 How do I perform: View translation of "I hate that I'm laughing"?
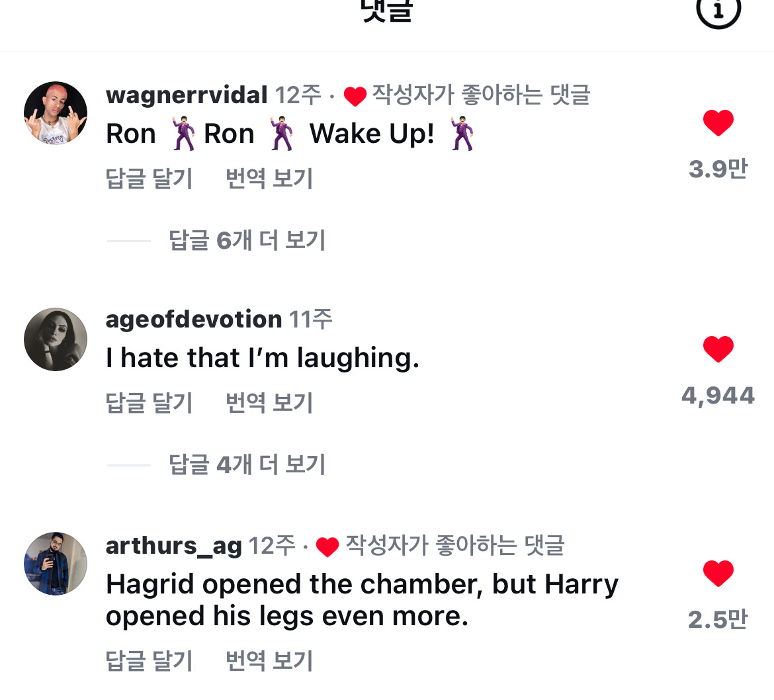269,404
